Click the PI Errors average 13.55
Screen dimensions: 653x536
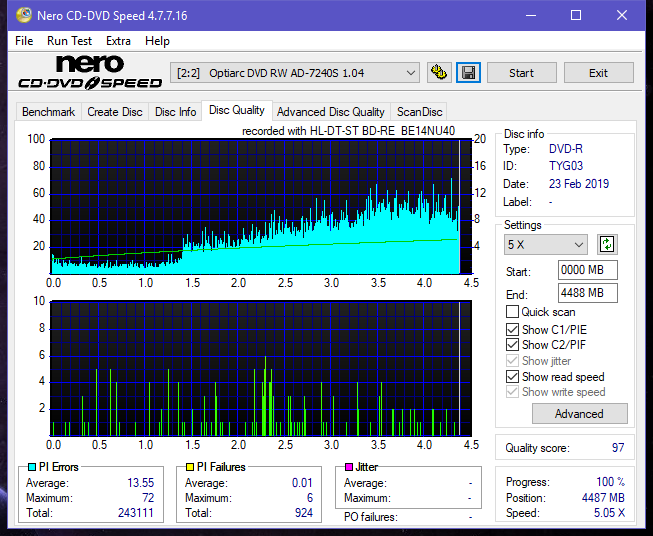(141, 483)
